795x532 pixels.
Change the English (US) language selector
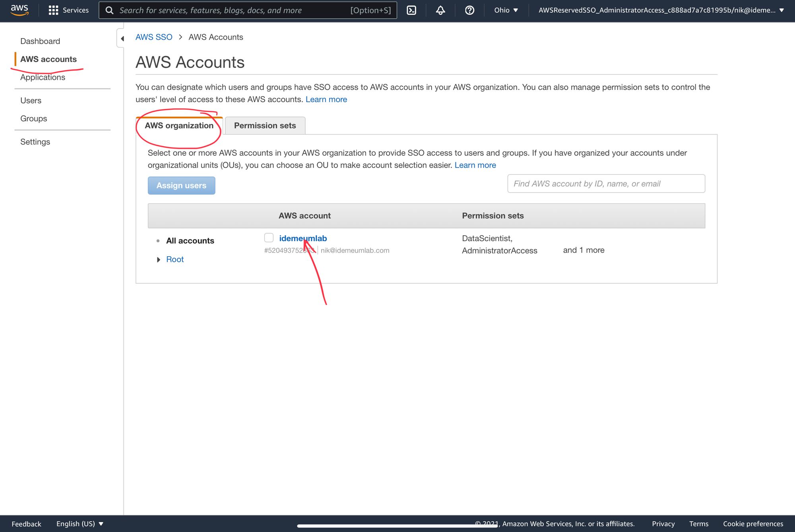click(x=80, y=524)
